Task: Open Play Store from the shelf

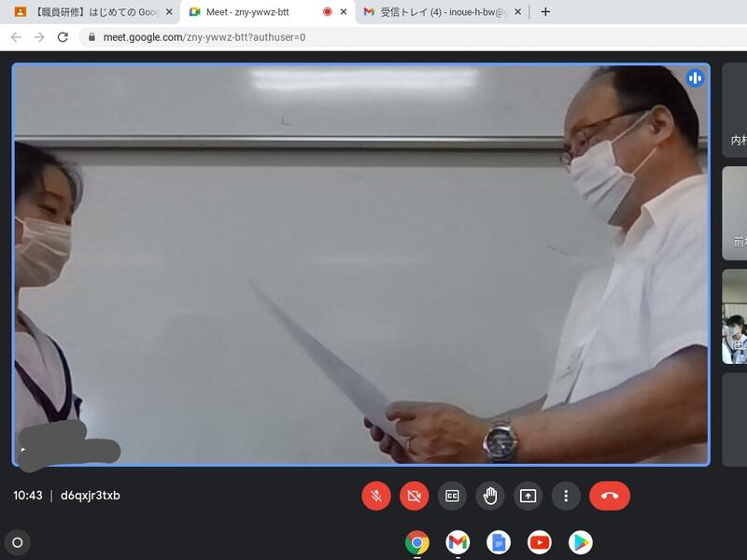Action: (580, 542)
